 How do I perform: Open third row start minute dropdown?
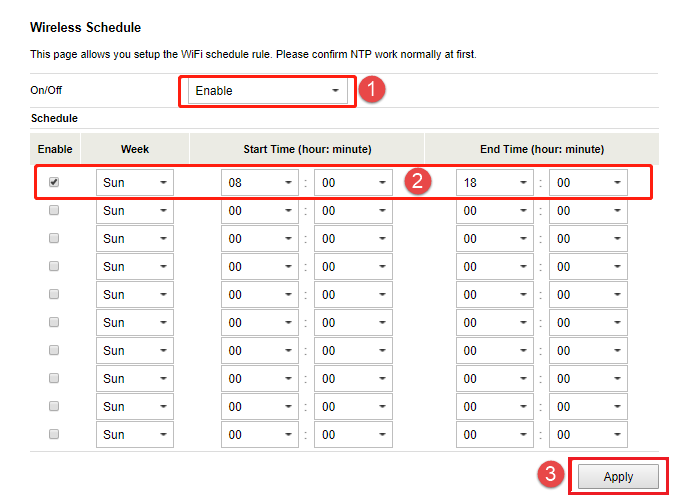tap(354, 239)
